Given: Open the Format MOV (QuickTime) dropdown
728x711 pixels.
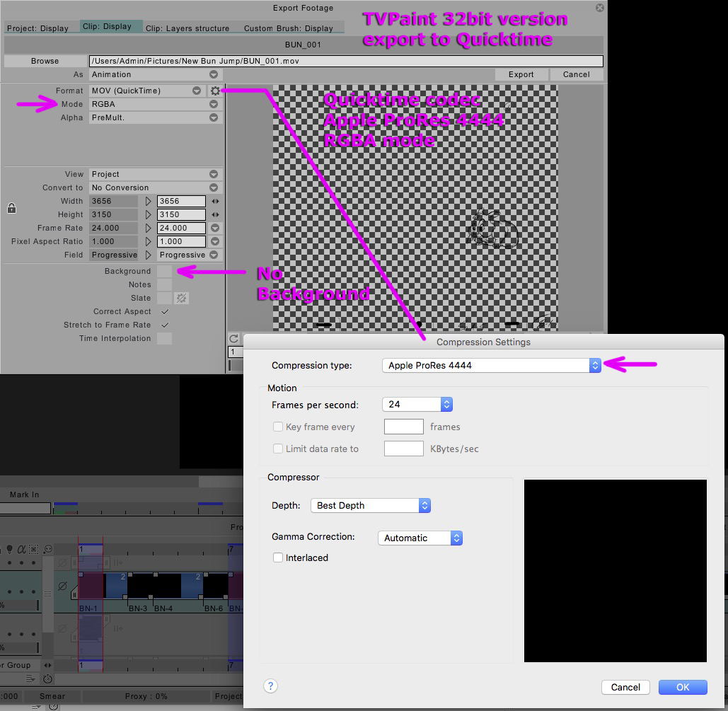Looking at the screenshot, I should coord(148,91).
